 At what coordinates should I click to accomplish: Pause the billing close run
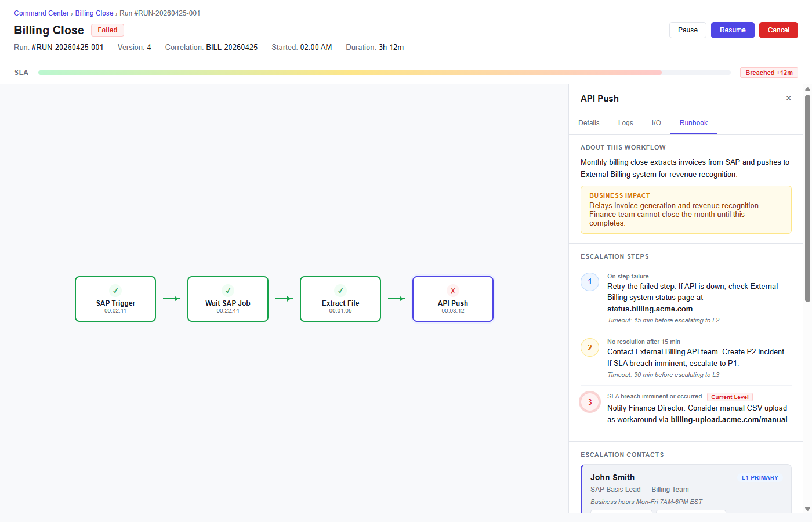pos(688,30)
